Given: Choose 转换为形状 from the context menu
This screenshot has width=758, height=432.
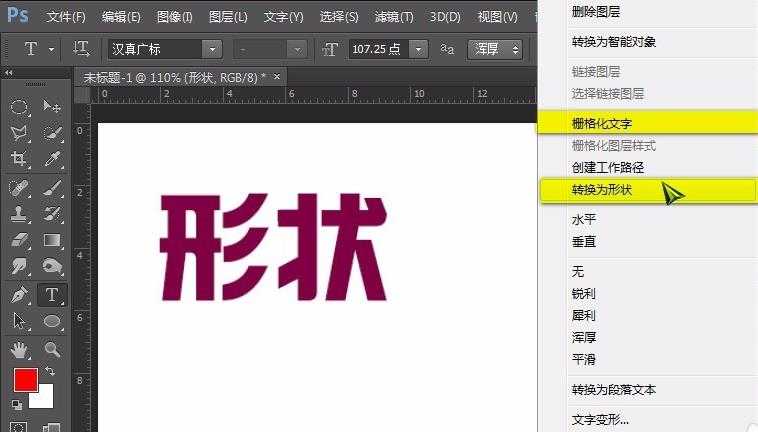Looking at the screenshot, I should coord(602,189).
